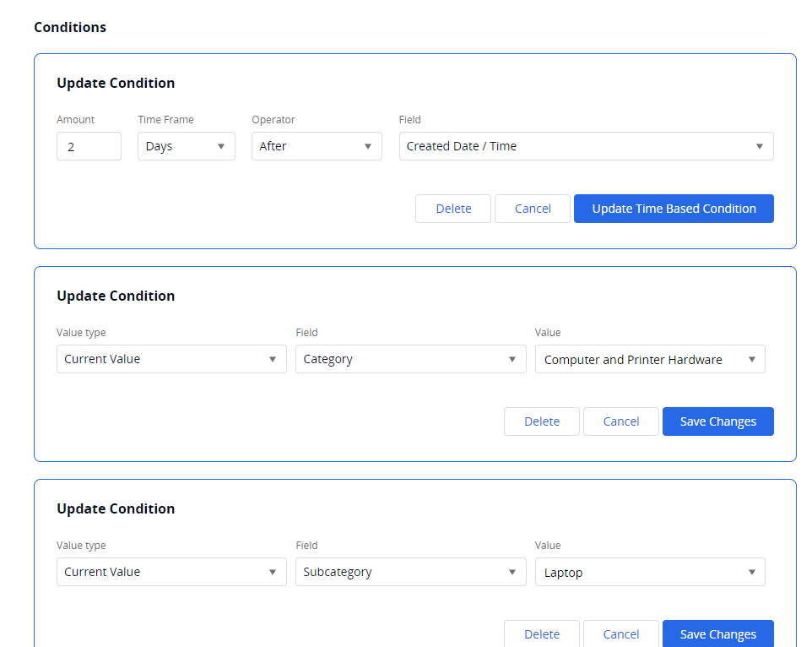Open the Time Frame dropdown showing Days
The image size is (812, 647).
pos(186,146)
